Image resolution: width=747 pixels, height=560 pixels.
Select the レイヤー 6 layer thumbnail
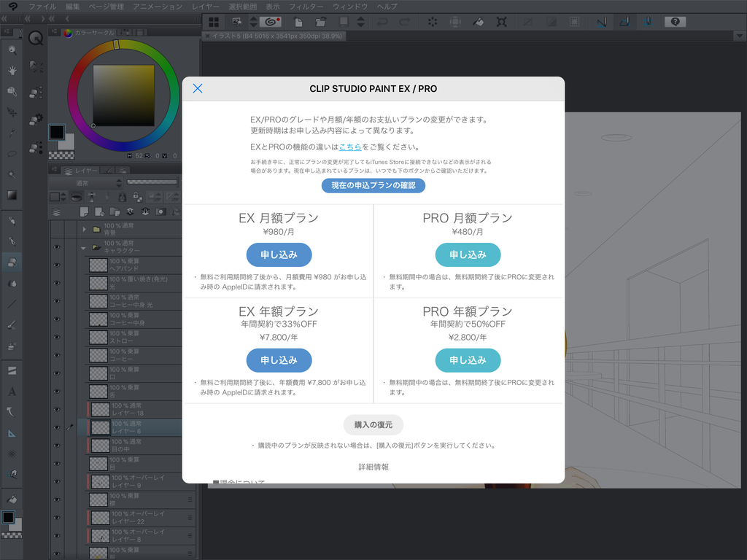coord(100,427)
